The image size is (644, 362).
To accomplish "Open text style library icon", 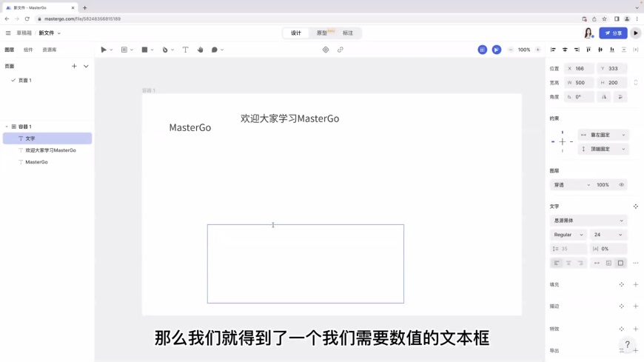I will coord(635,207).
